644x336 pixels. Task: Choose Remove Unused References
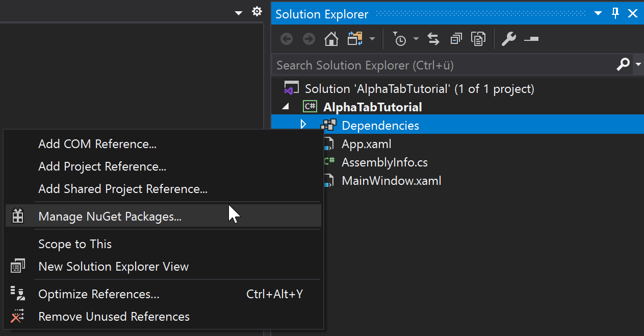[x=163, y=317]
